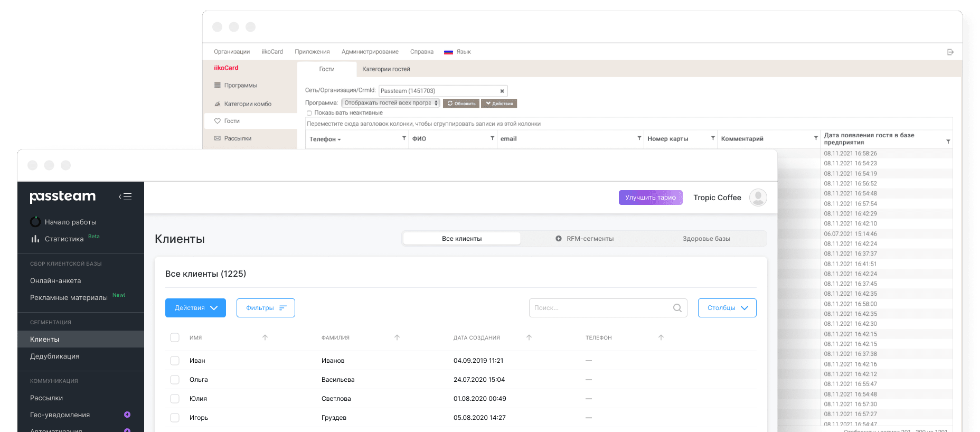The height and width of the screenshot is (432, 980).
Task: Open Телефон column sort caret in iiko
Action: click(x=339, y=139)
